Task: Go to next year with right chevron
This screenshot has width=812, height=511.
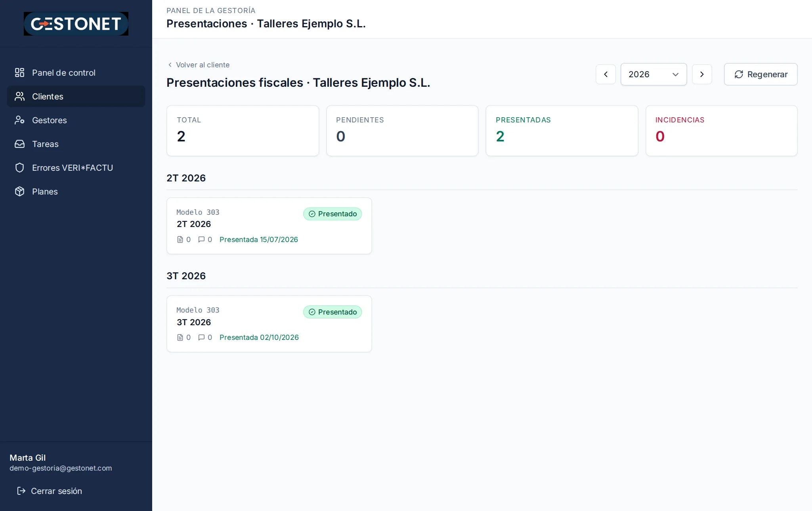Action: coord(702,74)
